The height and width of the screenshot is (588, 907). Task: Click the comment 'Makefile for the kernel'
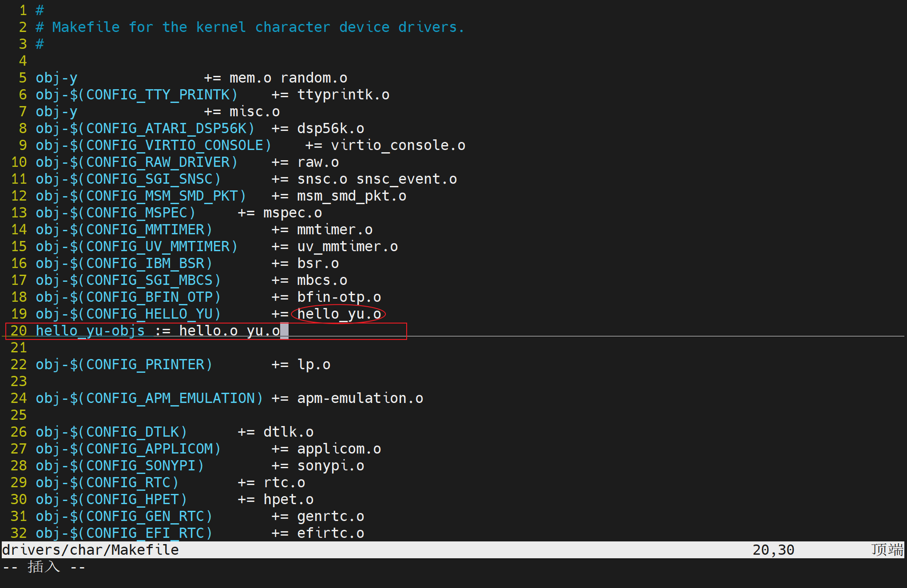pyautogui.click(x=149, y=27)
